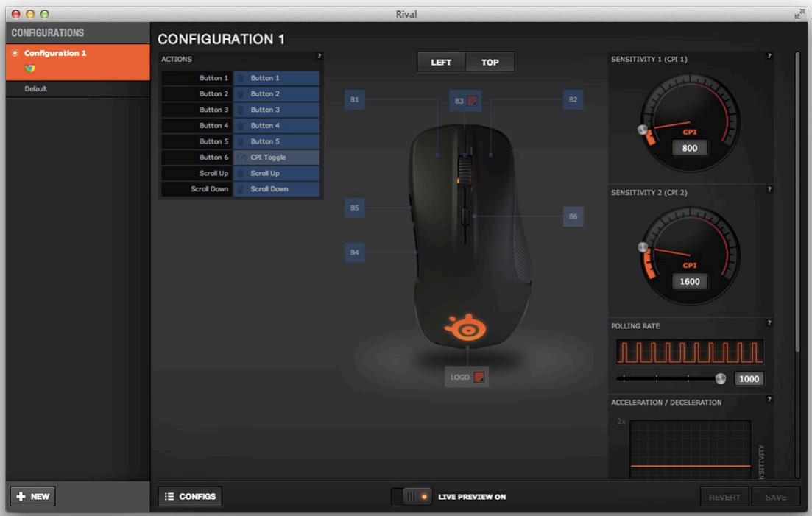Select the Configuration 1 radio indicator
812x516 pixels.
[x=15, y=53]
